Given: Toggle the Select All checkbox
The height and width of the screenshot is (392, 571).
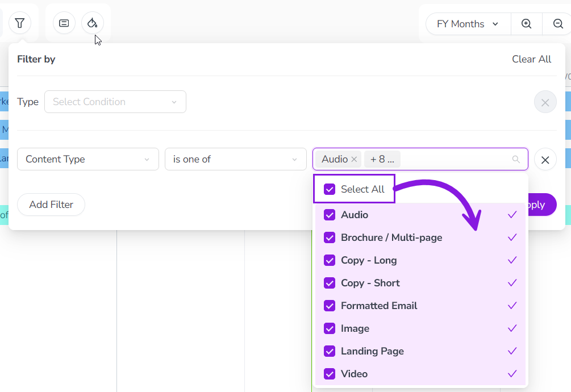Looking at the screenshot, I should [x=330, y=189].
